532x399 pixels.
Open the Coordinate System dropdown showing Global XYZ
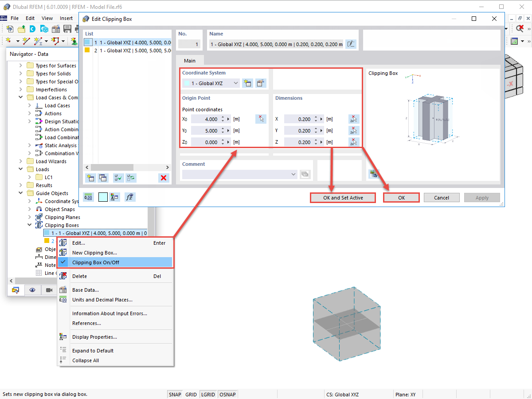click(210, 82)
